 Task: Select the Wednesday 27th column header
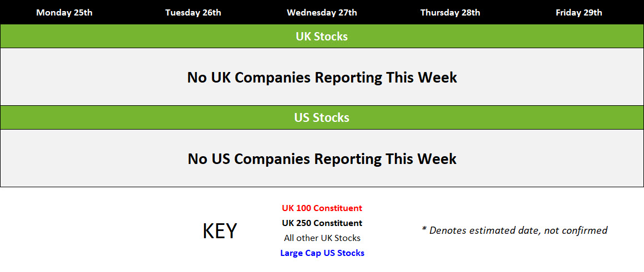(x=322, y=12)
